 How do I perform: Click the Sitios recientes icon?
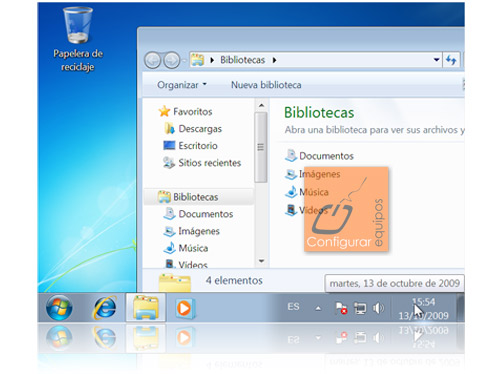coord(169,163)
